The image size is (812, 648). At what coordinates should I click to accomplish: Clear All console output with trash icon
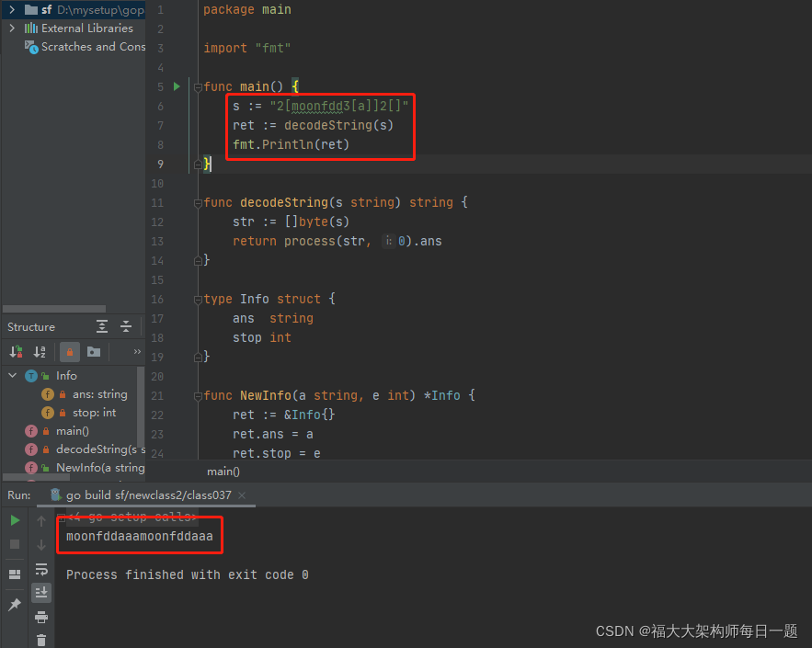(x=41, y=641)
